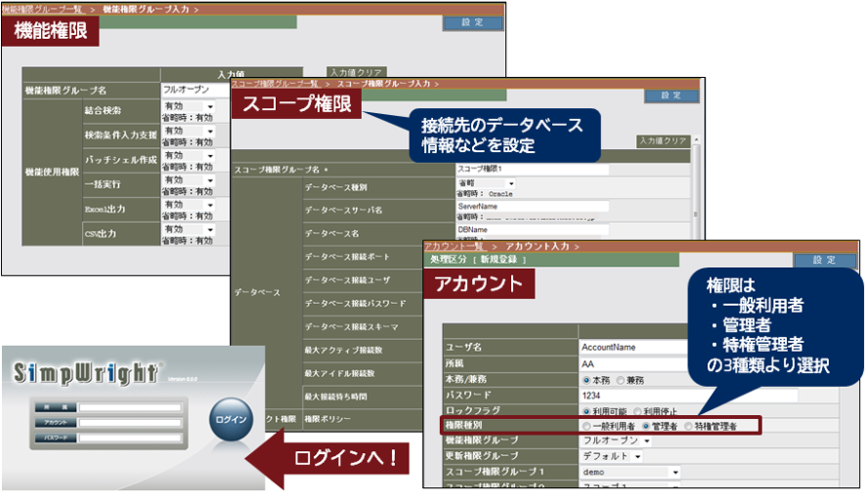Screen dimensions: 868x493
Task: Click スコープ権限グループ入力 breadcrumb text
Action: pos(383,84)
